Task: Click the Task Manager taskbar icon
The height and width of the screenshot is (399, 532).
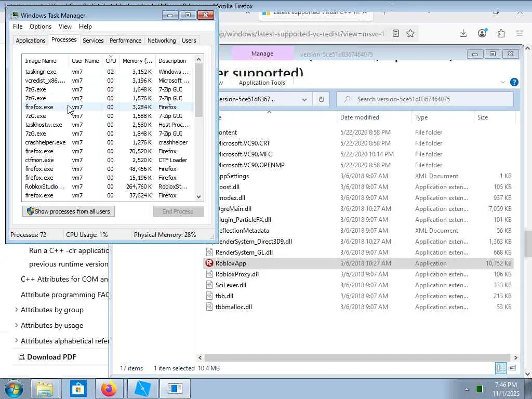Action: (175, 389)
